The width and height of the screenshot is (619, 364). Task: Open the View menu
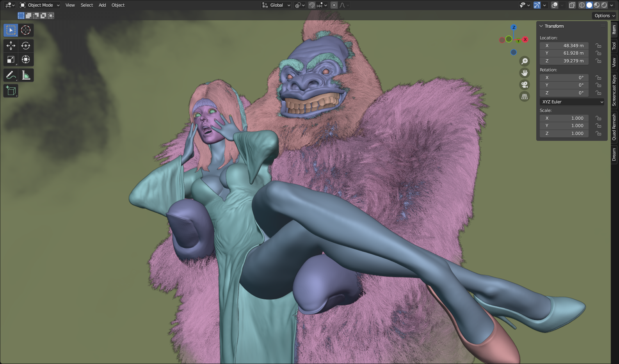click(x=70, y=5)
